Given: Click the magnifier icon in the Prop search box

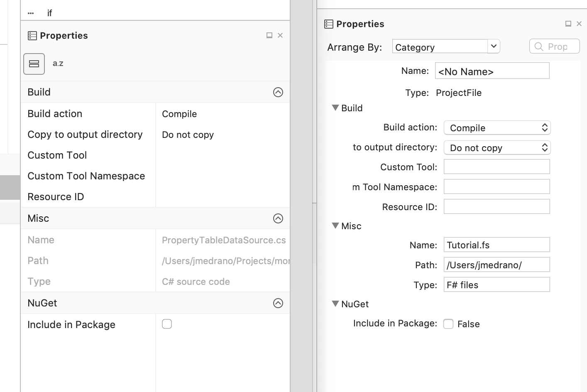Looking at the screenshot, I should pos(539,46).
